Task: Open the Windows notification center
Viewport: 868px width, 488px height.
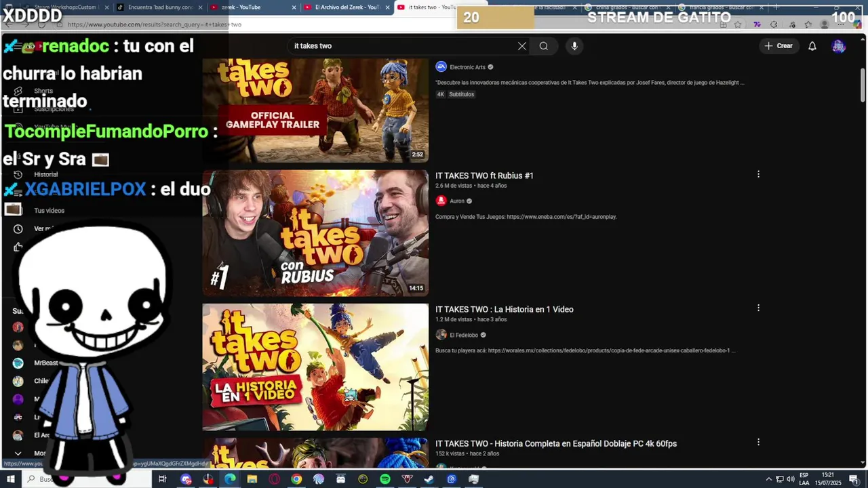Action: tap(854, 479)
